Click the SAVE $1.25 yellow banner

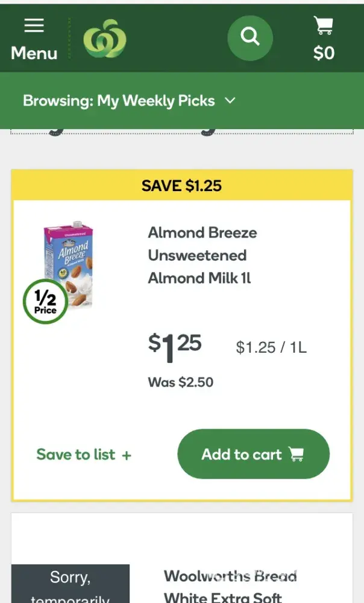181,186
